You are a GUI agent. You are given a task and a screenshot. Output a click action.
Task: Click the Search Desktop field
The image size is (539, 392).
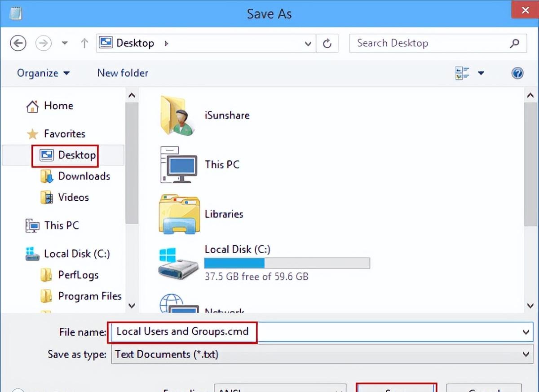click(x=438, y=43)
